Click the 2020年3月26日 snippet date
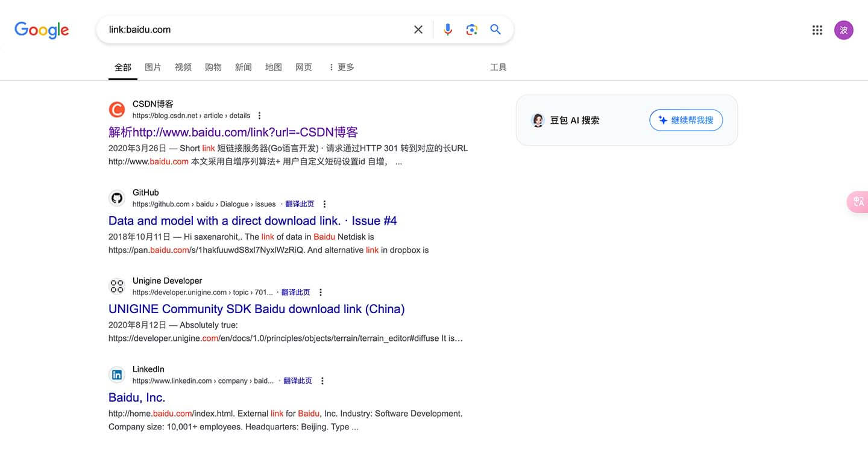Viewport: 868px width, 454px height. coord(137,148)
